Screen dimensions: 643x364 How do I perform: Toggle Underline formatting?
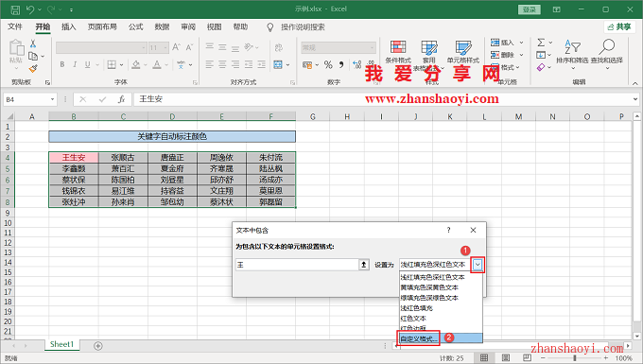(x=87, y=64)
